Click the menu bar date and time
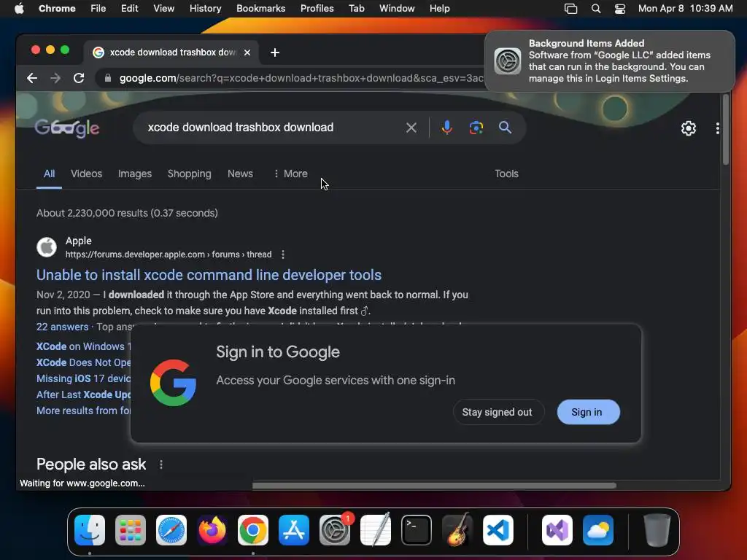Screen dimensions: 747x560 coord(685,9)
